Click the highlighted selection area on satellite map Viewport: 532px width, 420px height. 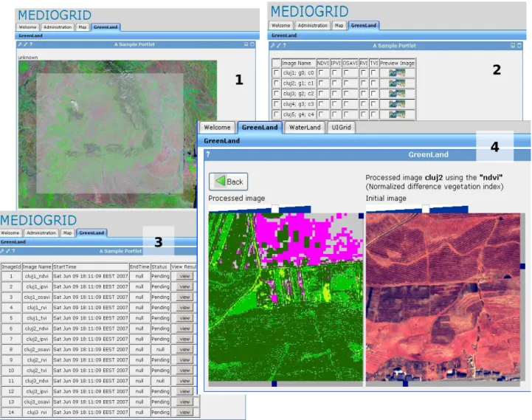110,134
